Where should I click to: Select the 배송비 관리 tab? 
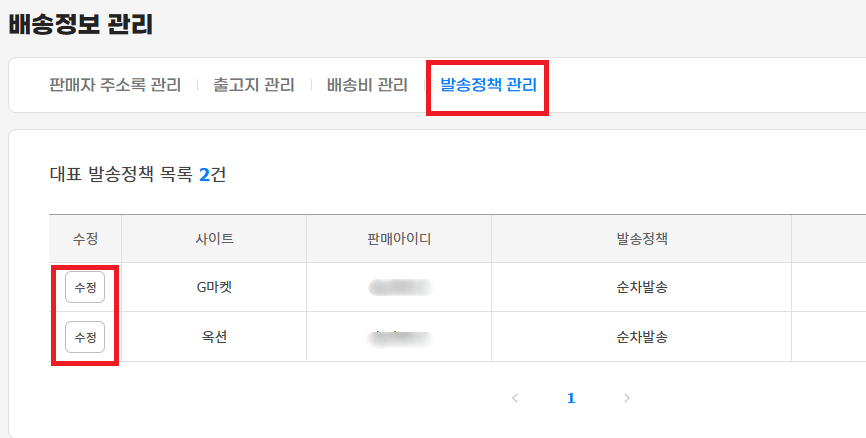(x=367, y=85)
